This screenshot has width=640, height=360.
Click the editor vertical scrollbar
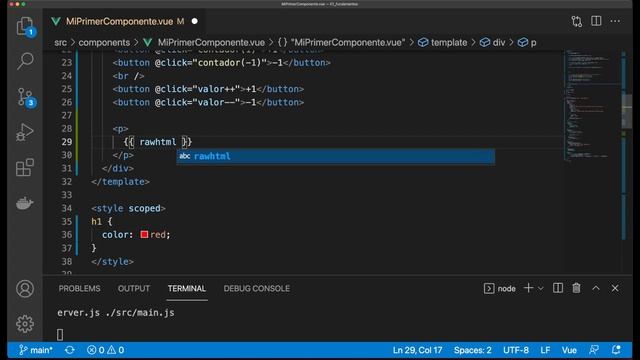pyautogui.click(x=627, y=111)
